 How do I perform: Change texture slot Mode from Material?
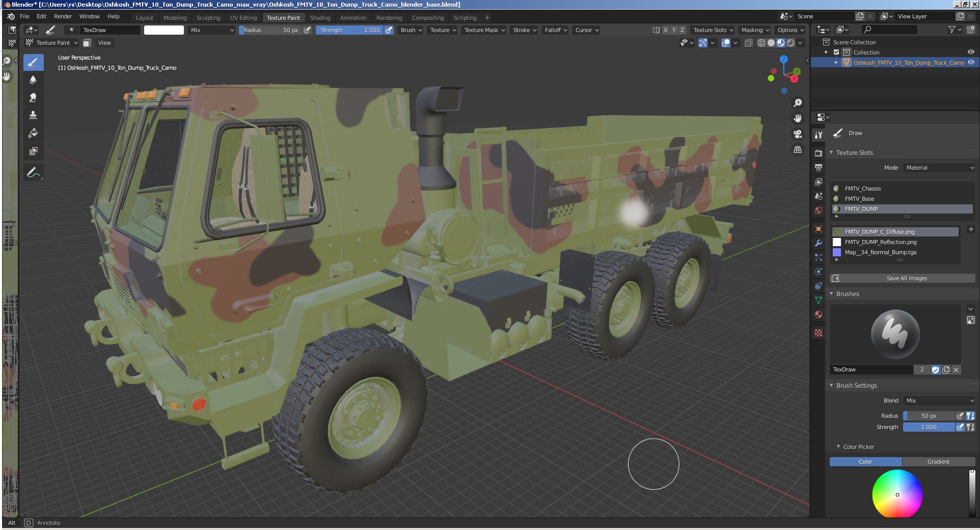pos(939,168)
